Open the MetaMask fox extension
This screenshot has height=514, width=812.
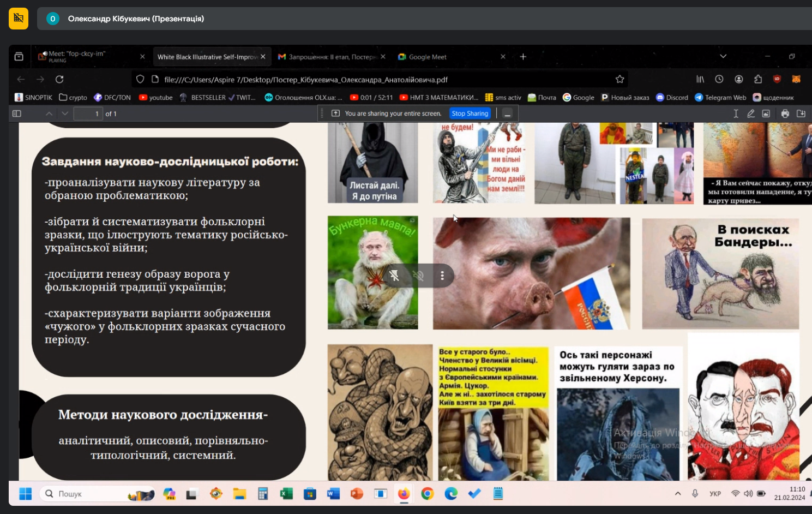796,79
